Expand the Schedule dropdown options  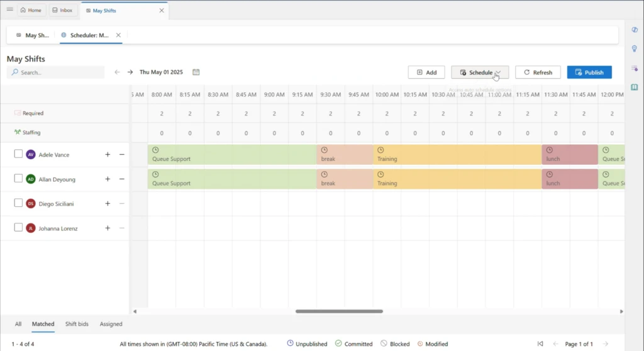[497, 72]
